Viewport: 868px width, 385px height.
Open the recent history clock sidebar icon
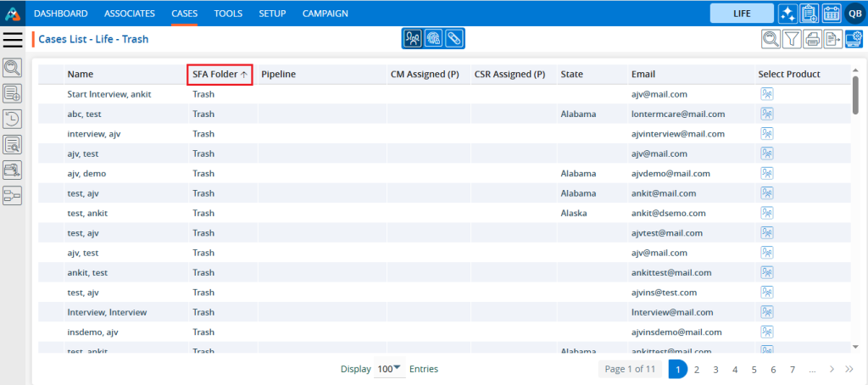13,120
